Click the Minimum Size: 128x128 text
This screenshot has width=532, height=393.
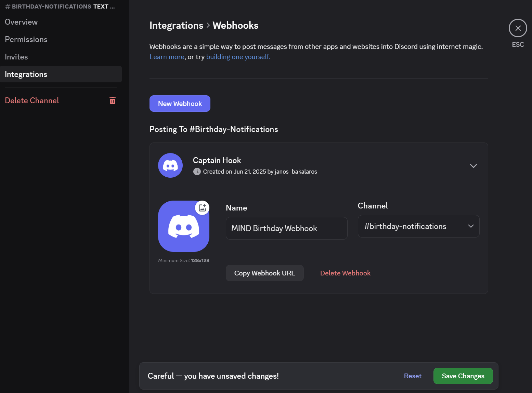pos(184,260)
